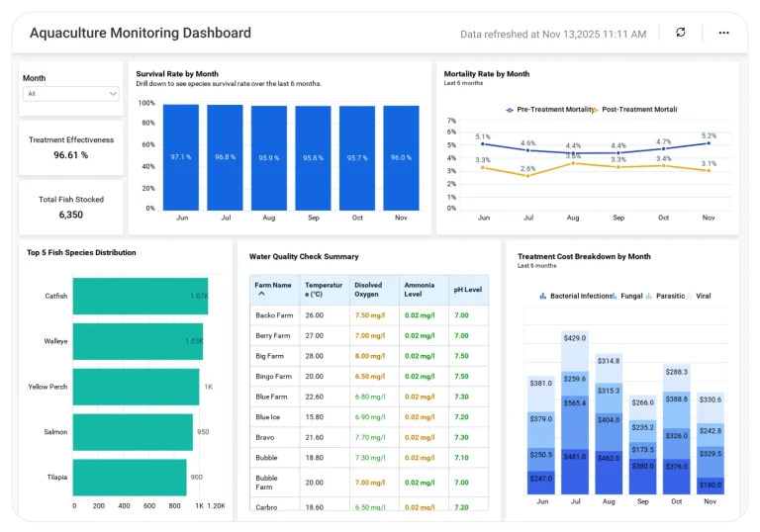Sort by Farm Name column arrow
Image resolution: width=760 pixels, height=532 pixels.
261,294
